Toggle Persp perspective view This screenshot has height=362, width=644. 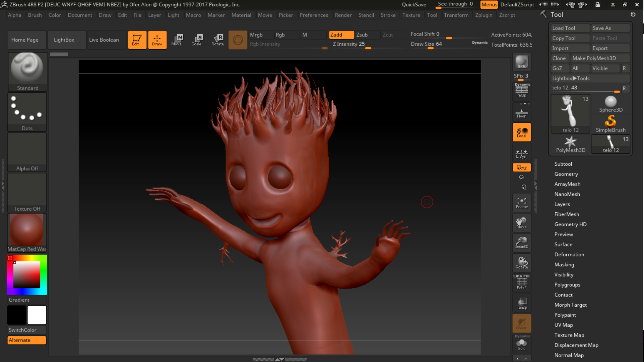click(x=521, y=91)
